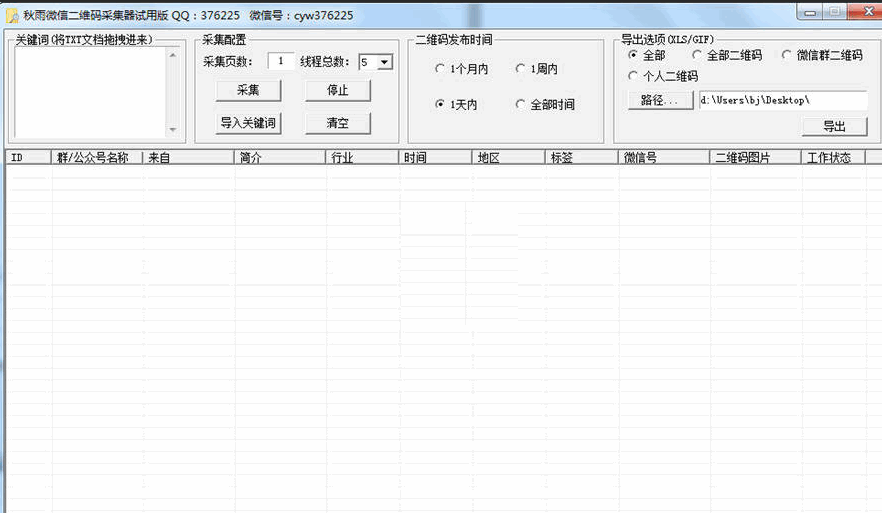
Task: Click the 采集 button to start collecting
Action: [x=248, y=90]
